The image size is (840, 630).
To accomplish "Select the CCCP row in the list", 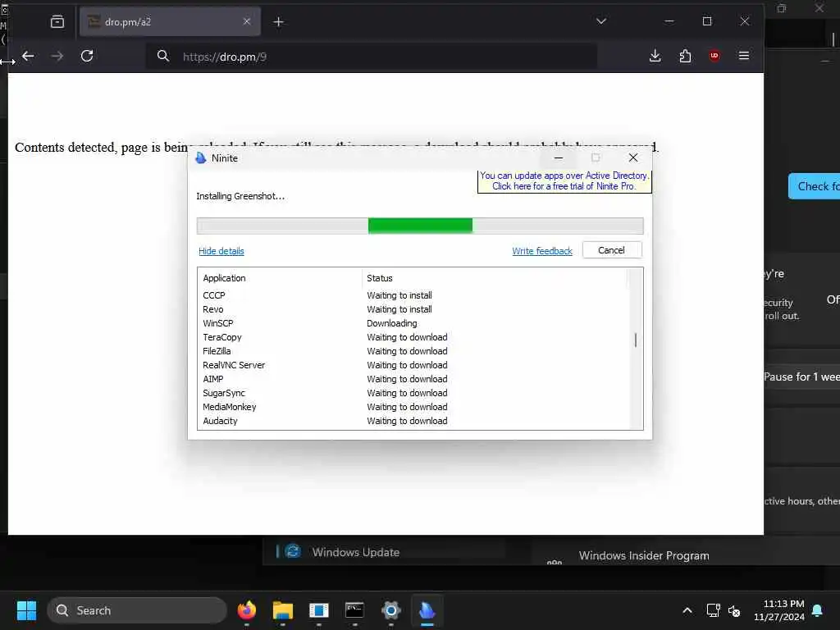I will 412,295.
